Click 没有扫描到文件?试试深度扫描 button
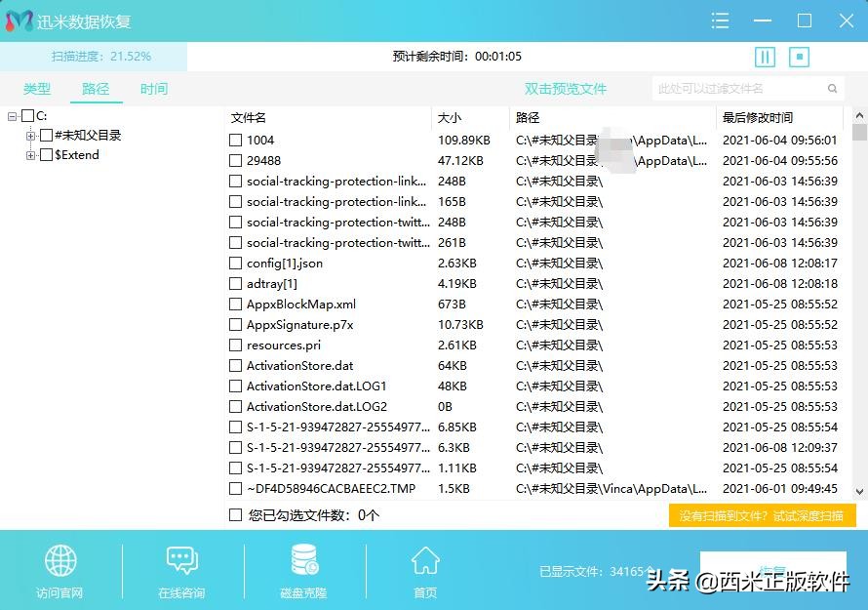Viewport: 868px width, 610px height. pos(762,515)
